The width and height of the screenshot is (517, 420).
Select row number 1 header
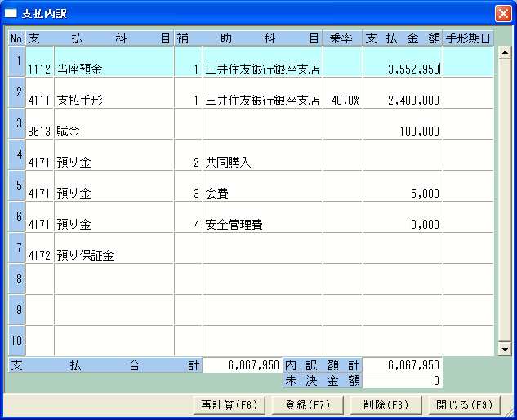coord(17,62)
